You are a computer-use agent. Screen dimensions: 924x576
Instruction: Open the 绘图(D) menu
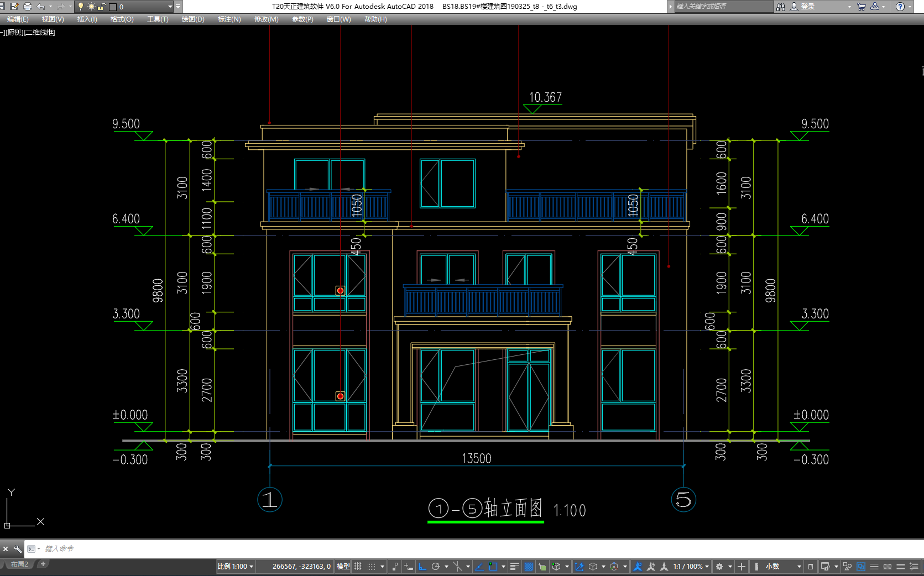click(x=192, y=19)
